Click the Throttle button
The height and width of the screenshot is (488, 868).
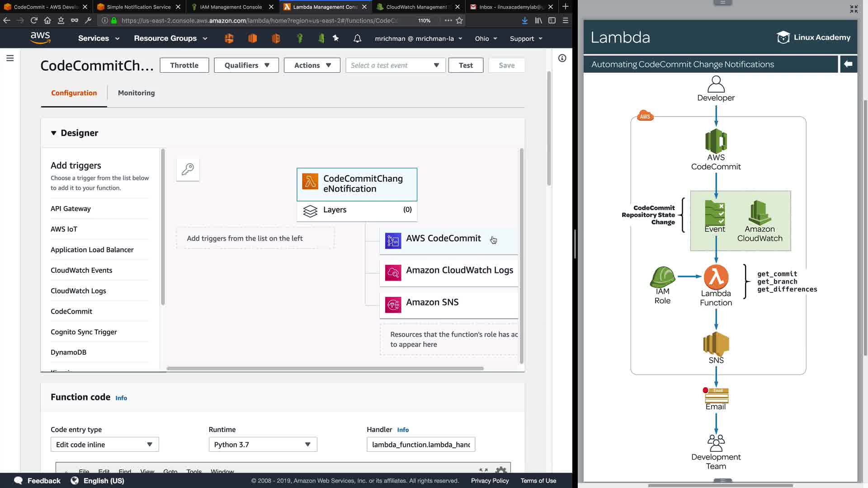coord(184,66)
